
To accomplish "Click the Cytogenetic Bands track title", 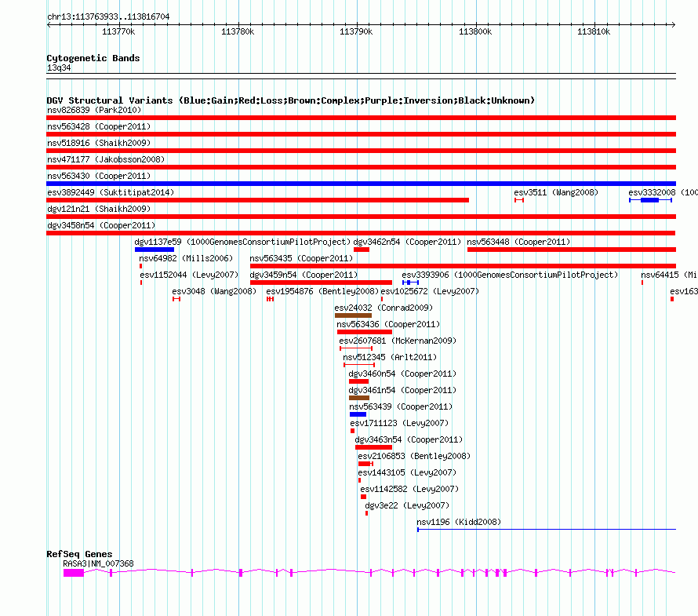I will click(x=93, y=58).
